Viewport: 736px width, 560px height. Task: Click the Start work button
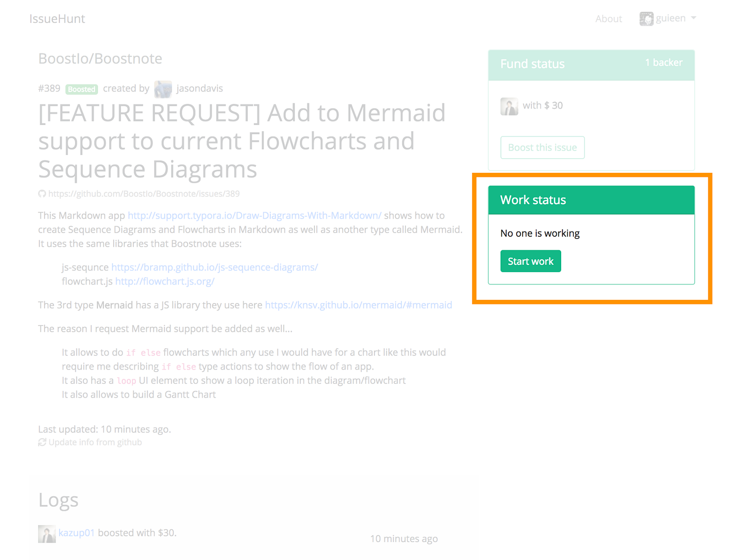(x=531, y=261)
